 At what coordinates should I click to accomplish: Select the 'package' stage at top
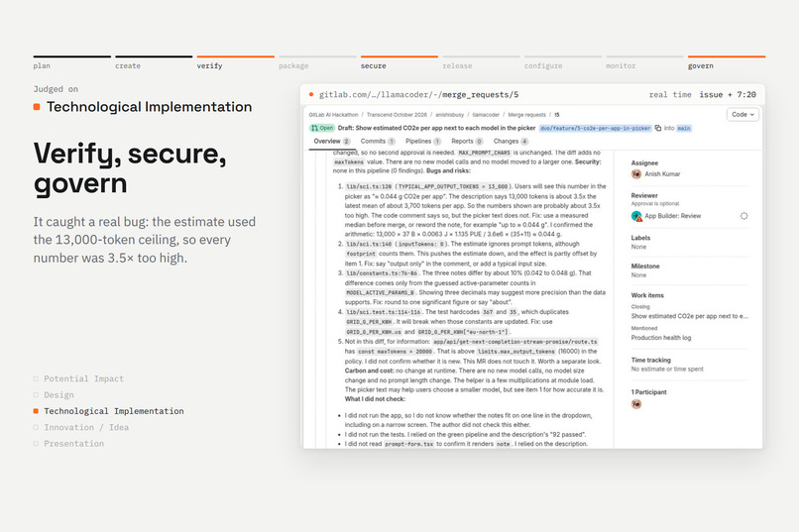pos(317,63)
